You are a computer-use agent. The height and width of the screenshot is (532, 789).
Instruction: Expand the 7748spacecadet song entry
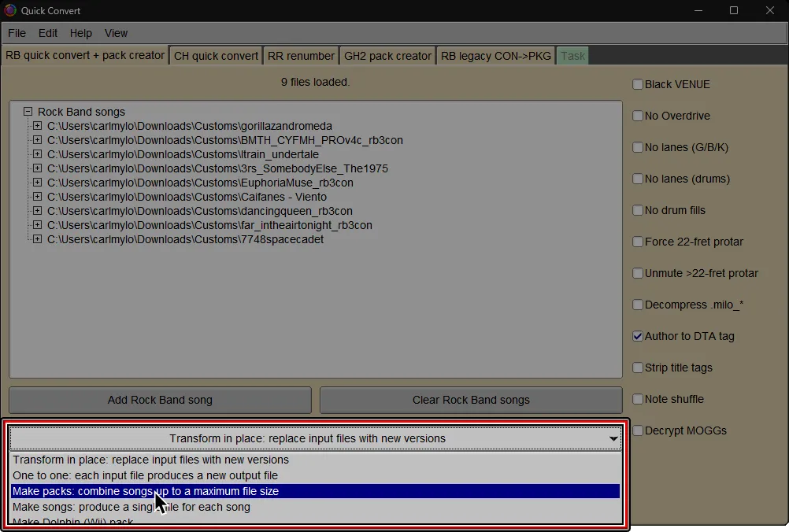click(x=37, y=239)
